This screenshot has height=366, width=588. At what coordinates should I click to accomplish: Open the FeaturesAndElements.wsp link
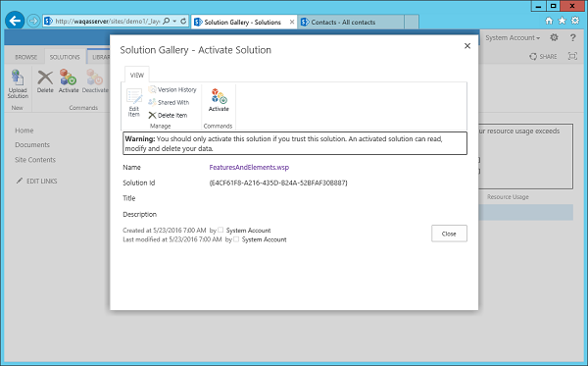click(249, 167)
